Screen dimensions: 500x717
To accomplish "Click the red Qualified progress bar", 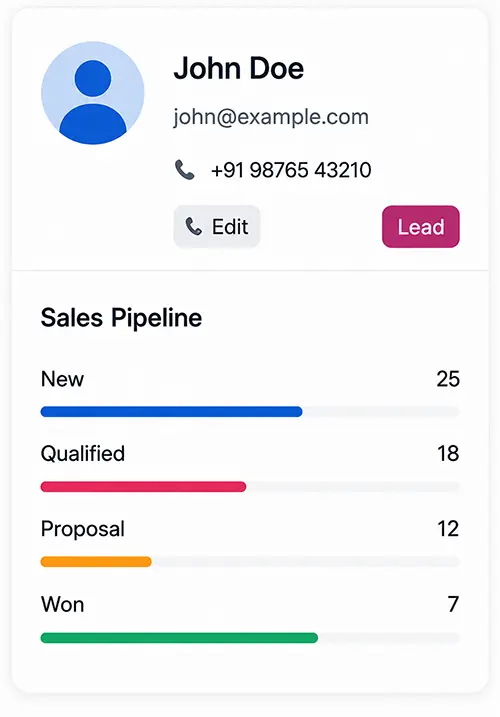I will point(143,487).
